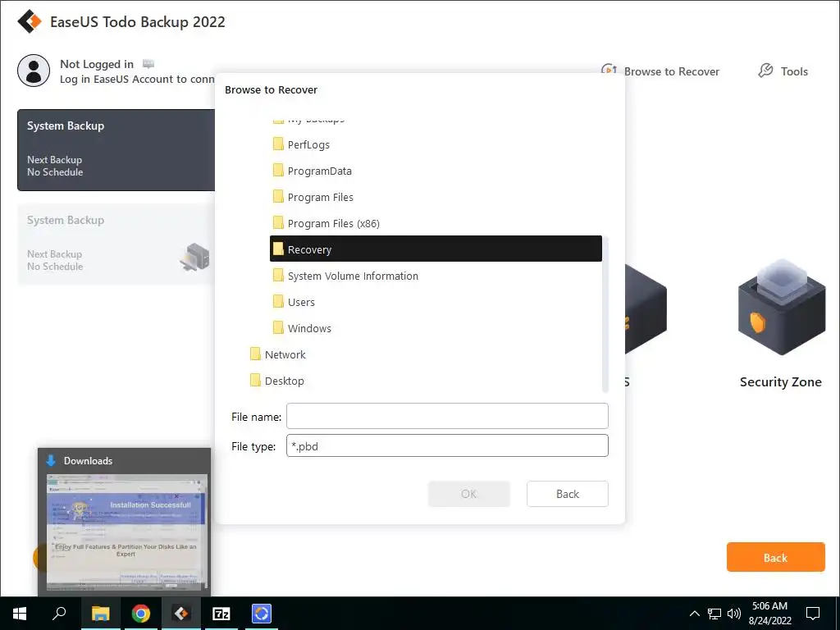
Task: Click the Security Zone label
Action: [781, 382]
